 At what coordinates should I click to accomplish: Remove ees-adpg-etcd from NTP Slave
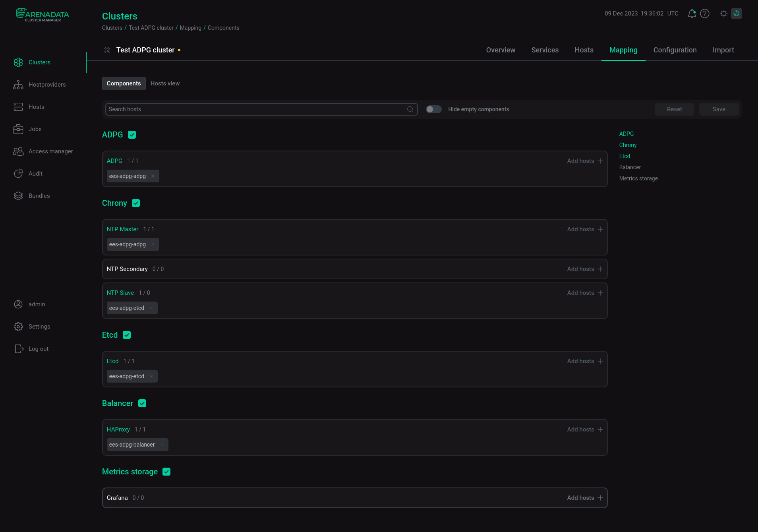pyautogui.click(x=151, y=308)
